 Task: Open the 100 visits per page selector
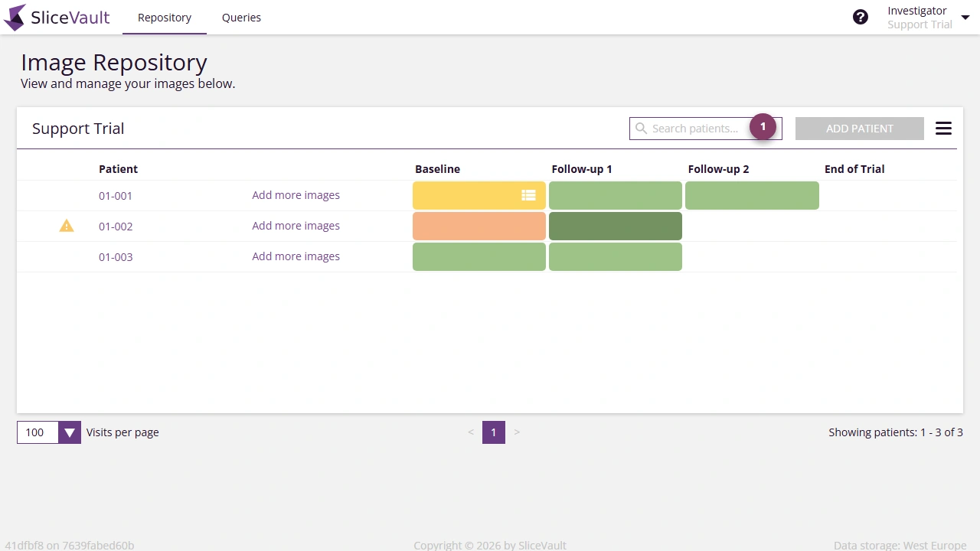pyautogui.click(x=36, y=432)
